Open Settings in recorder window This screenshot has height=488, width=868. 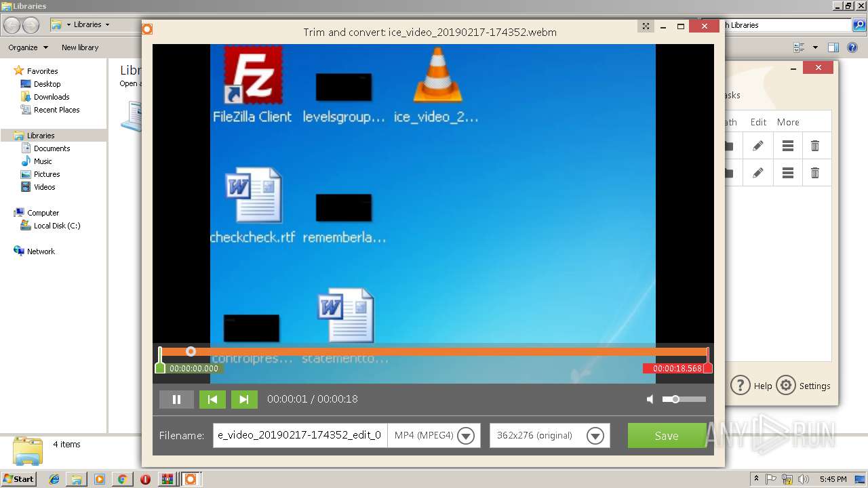point(803,386)
